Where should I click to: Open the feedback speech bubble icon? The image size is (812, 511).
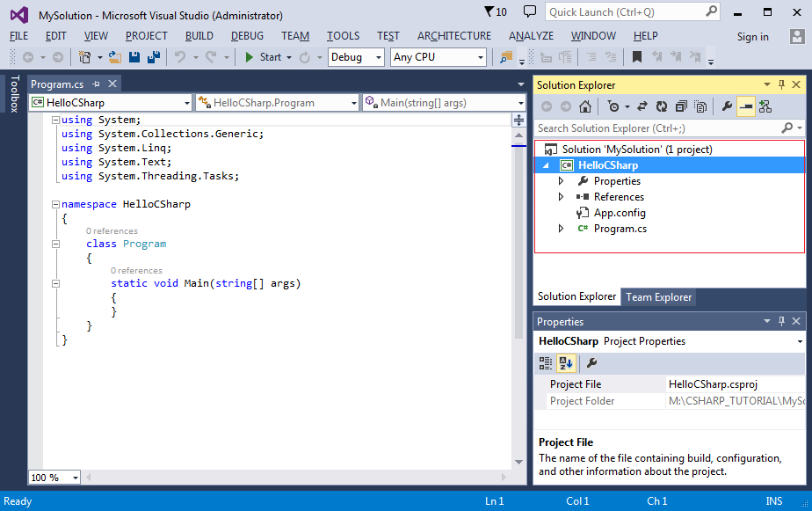530,11
